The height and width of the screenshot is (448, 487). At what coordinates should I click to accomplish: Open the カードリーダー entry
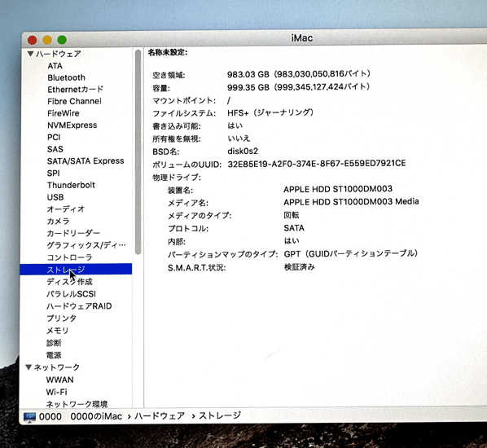click(x=73, y=233)
